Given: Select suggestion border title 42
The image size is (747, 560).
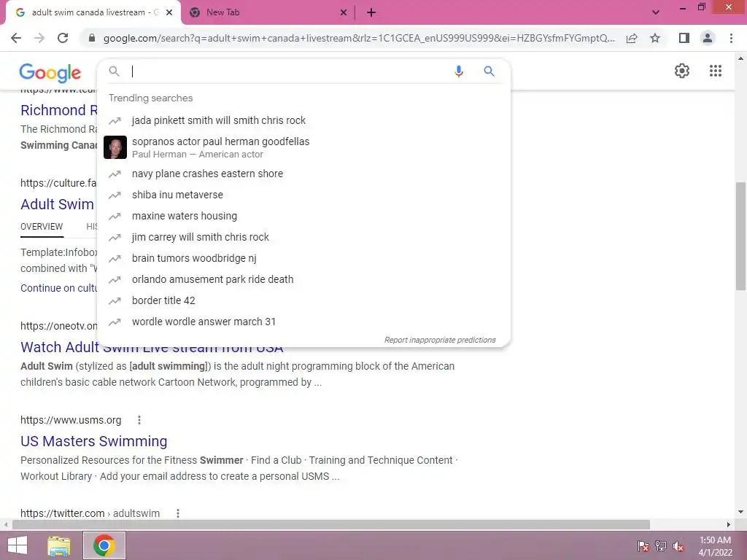Looking at the screenshot, I should point(303,300).
